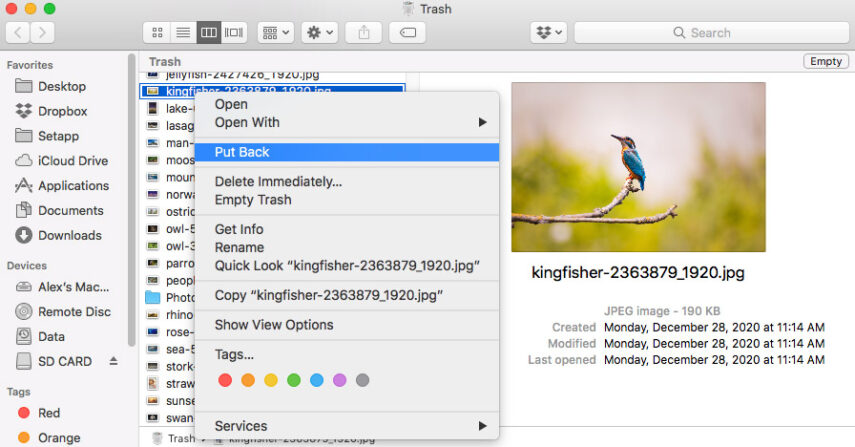The width and height of the screenshot is (855, 447).
Task: Open the Action gear dropdown menu
Action: coord(320,33)
